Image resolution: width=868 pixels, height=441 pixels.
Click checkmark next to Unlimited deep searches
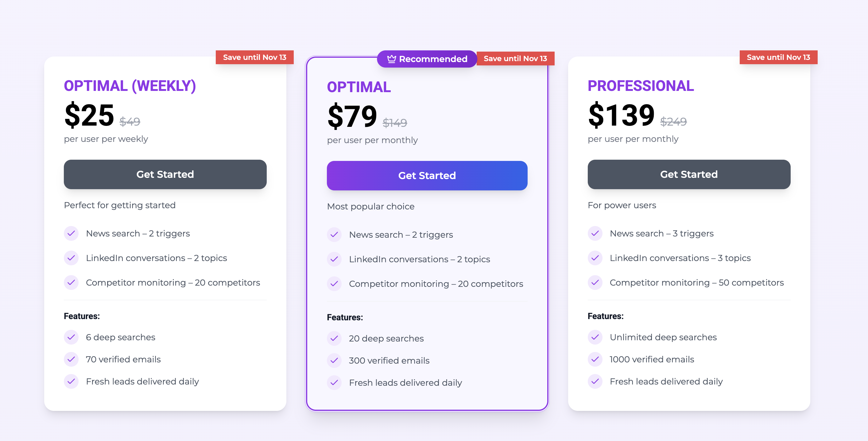[x=595, y=337]
